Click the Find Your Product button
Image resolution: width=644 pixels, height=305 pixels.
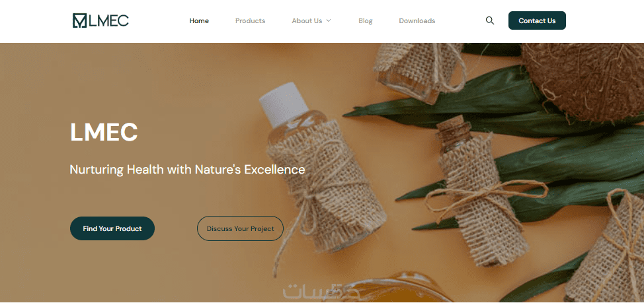(x=112, y=228)
